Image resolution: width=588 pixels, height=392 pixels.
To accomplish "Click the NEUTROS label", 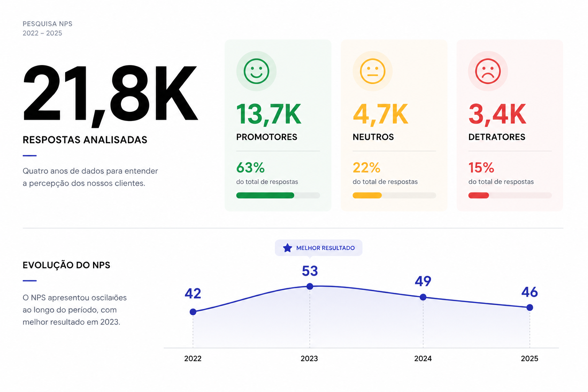I will click(x=373, y=137).
